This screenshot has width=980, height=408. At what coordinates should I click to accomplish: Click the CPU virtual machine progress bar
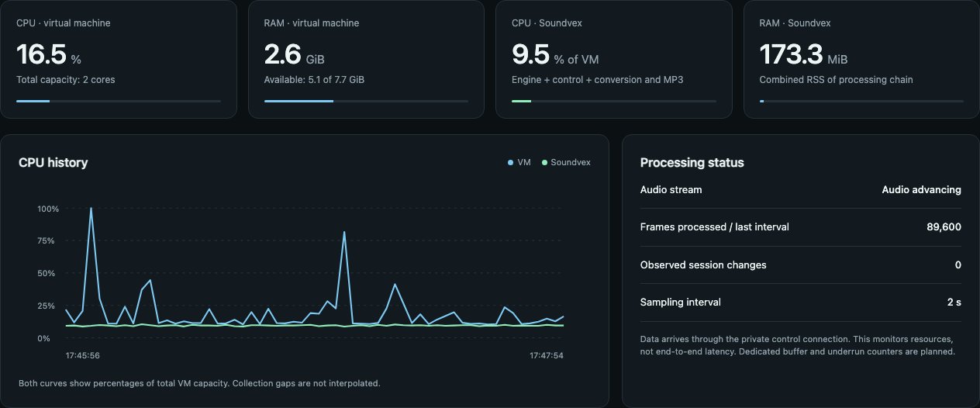pos(119,101)
